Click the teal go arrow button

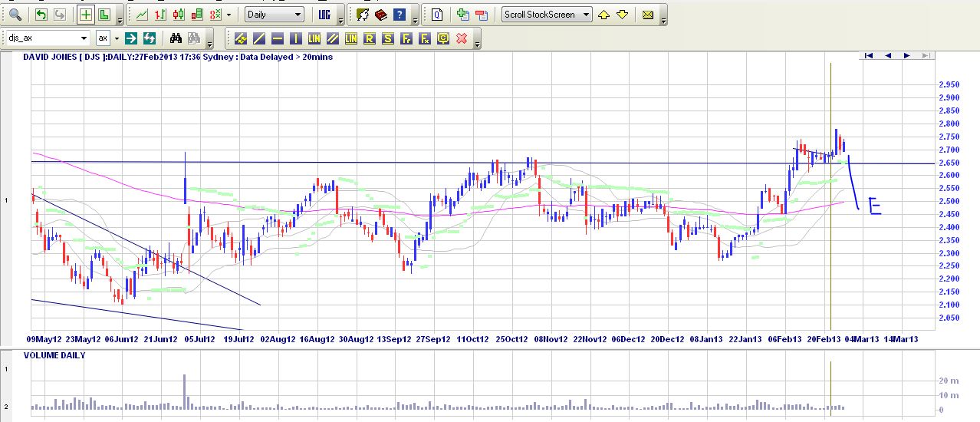(131, 38)
